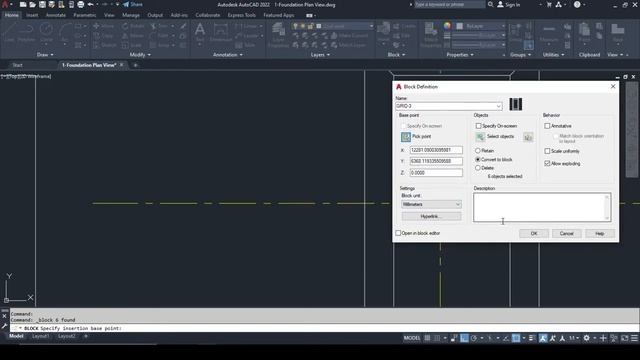The height and width of the screenshot is (360, 640).
Task: Open the block Name dropdown
Action: click(x=498, y=106)
